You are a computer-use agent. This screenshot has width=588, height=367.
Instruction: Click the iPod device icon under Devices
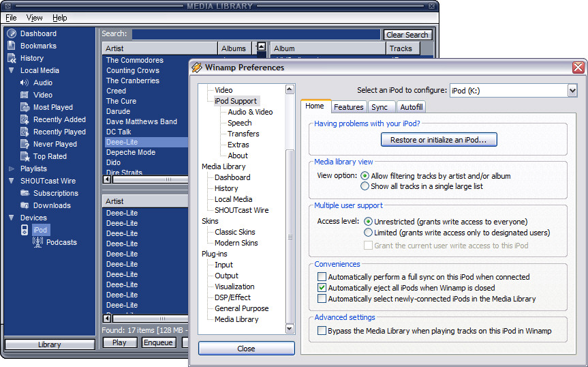click(x=25, y=230)
